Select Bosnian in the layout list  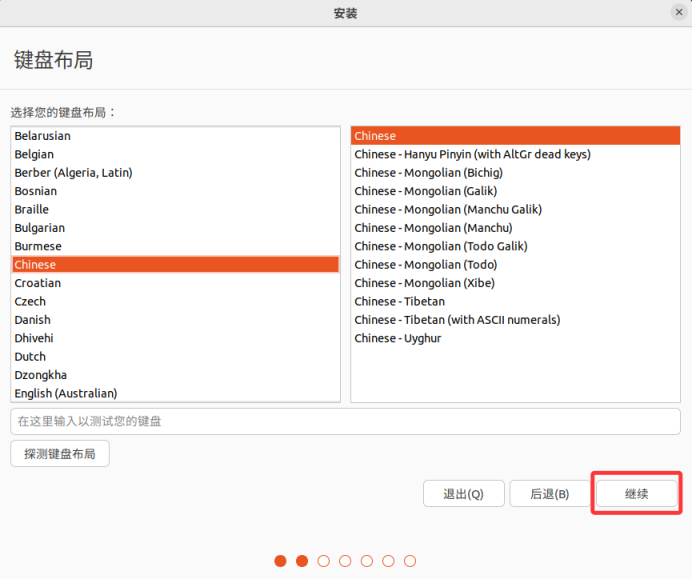[x=175, y=191]
